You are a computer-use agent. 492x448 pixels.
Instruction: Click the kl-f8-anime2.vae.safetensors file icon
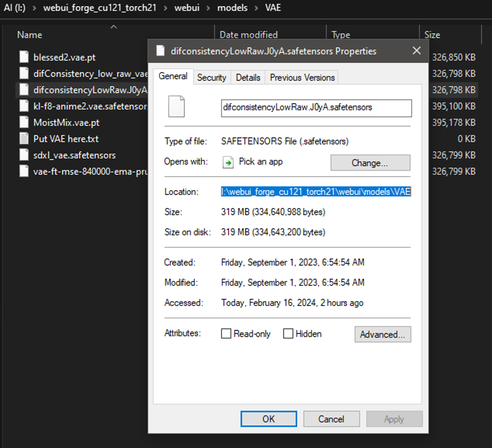pos(24,106)
